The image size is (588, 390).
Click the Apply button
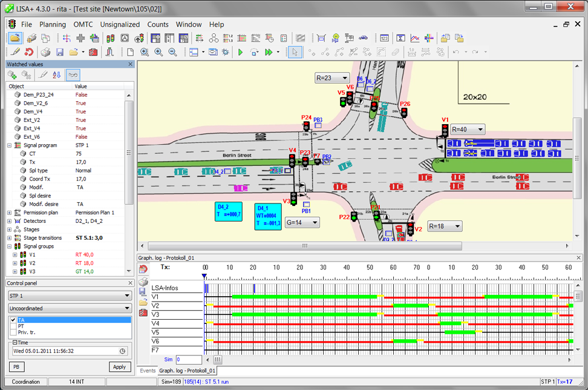tap(120, 367)
